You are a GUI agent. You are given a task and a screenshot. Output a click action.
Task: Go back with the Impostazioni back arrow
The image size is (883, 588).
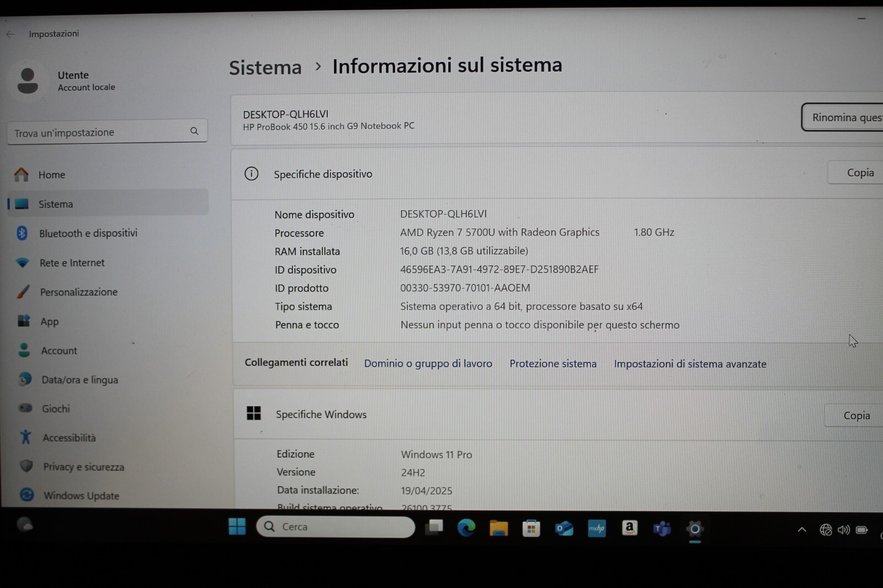[x=10, y=34]
